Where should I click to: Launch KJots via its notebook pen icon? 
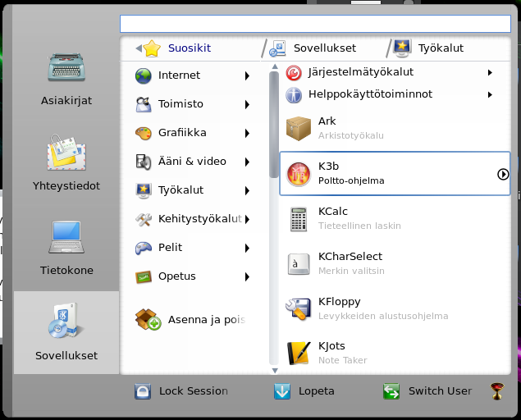(x=299, y=354)
